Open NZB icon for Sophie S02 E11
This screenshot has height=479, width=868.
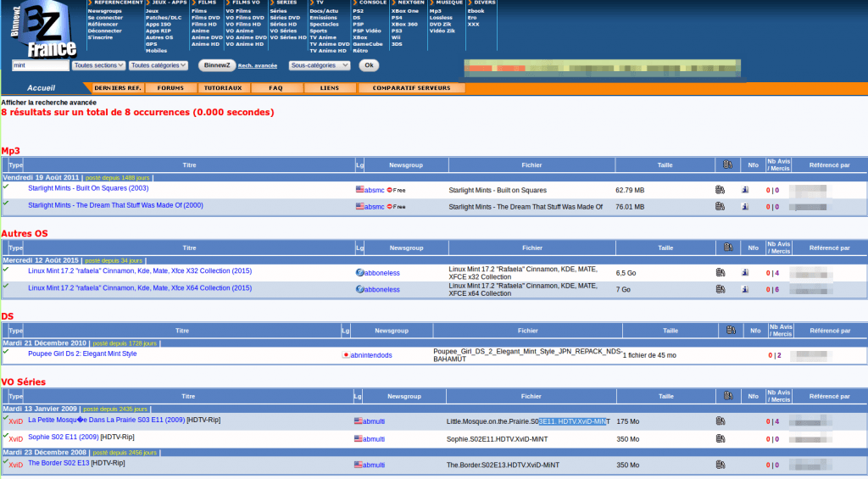tap(720, 438)
